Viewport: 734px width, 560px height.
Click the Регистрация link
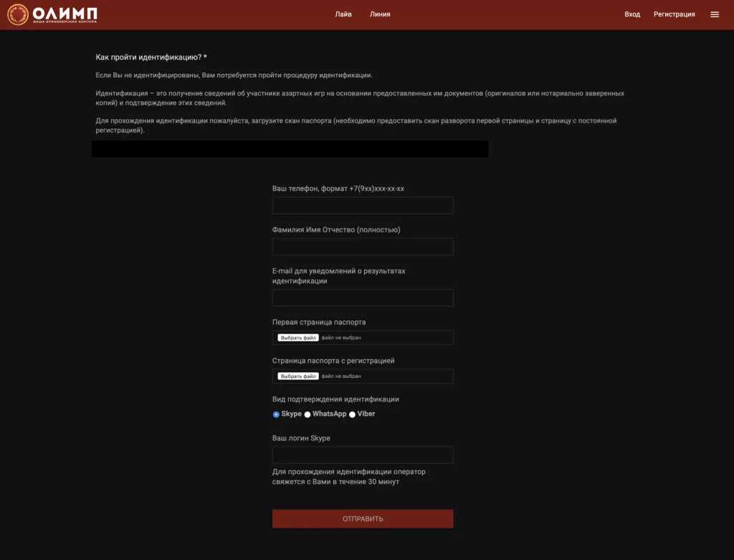pyautogui.click(x=674, y=14)
